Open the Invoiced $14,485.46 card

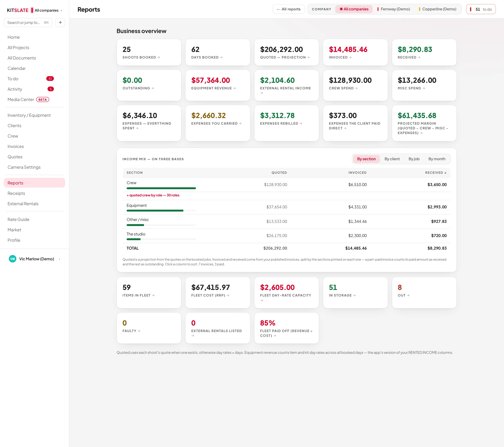point(355,52)
